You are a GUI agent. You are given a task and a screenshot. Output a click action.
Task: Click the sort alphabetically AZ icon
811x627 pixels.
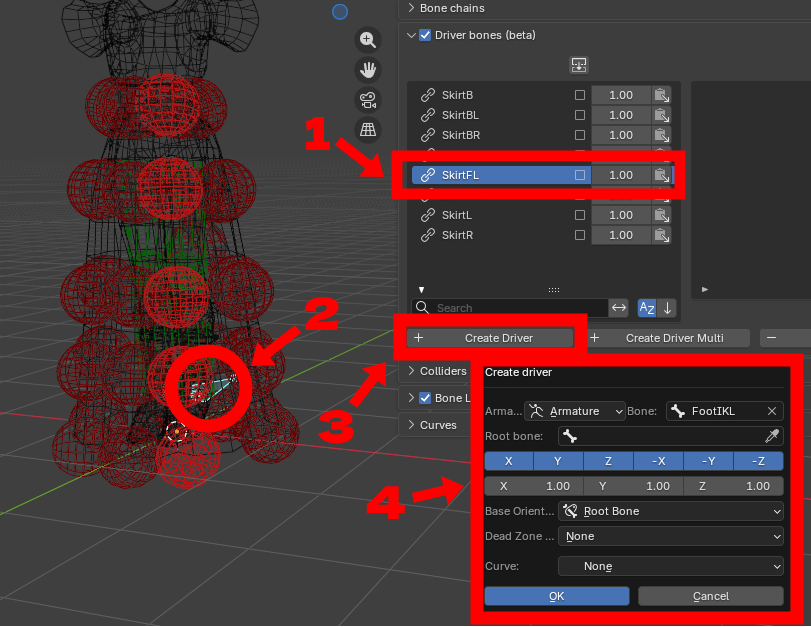(x=647, y=308)
